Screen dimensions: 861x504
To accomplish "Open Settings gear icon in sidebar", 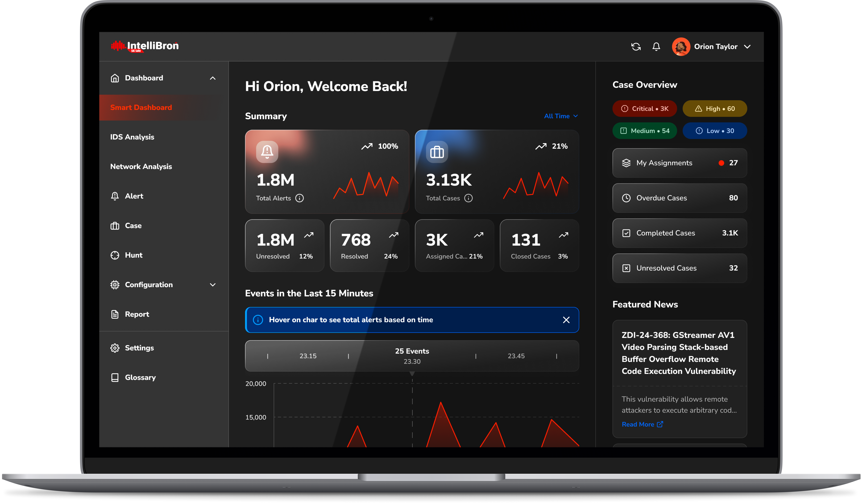I will pyautogui.click(x=115, y=348).
